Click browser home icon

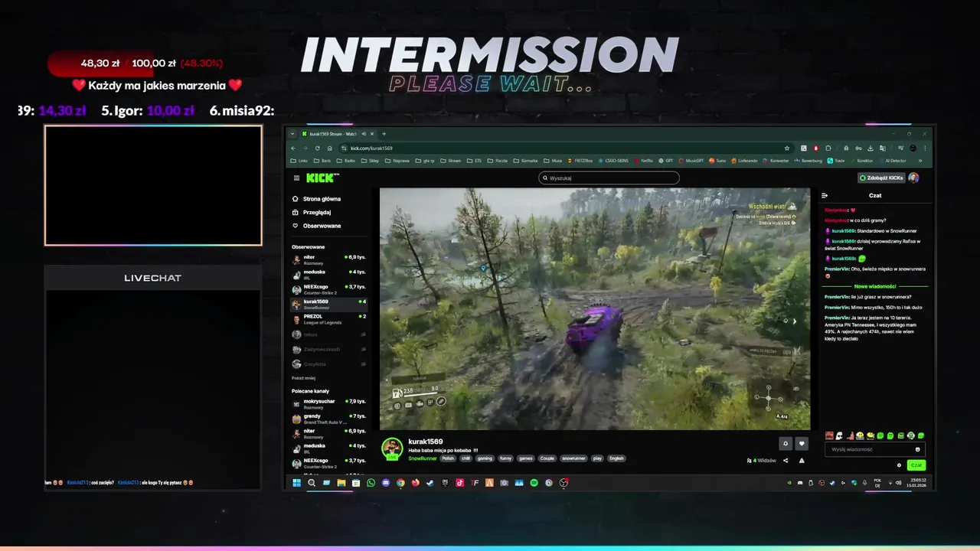pyautogui.click(x=330, y=148)
